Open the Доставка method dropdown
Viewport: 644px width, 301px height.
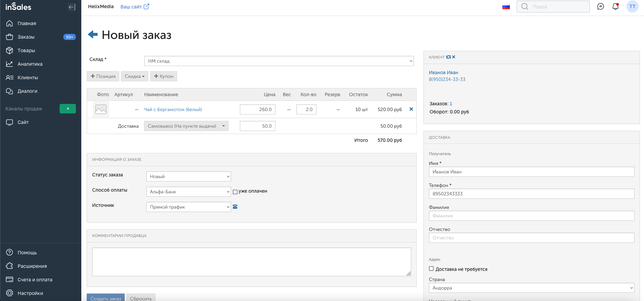coord(186,126)
